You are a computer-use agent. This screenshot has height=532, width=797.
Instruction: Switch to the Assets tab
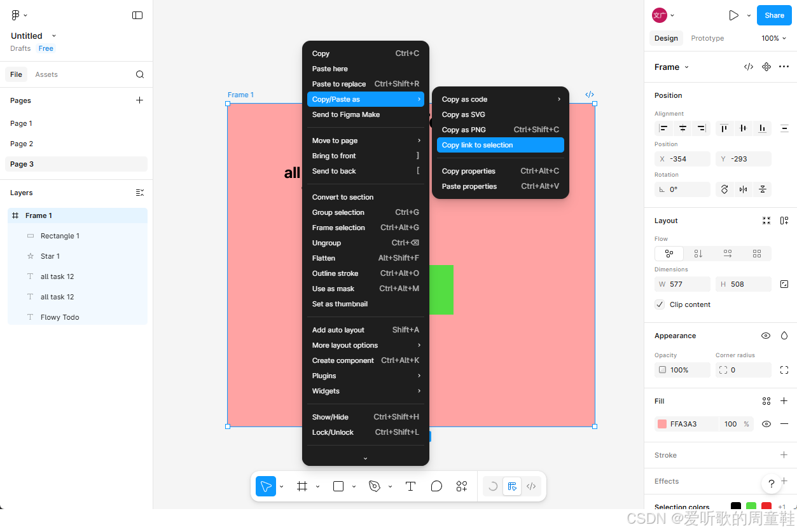click(x=46, y=74)
